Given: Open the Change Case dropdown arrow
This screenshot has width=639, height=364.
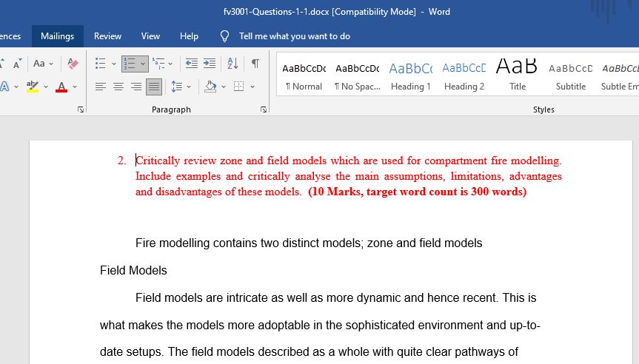Looking at the screenshot, I should pyautogui.click(x=51, y=64).
